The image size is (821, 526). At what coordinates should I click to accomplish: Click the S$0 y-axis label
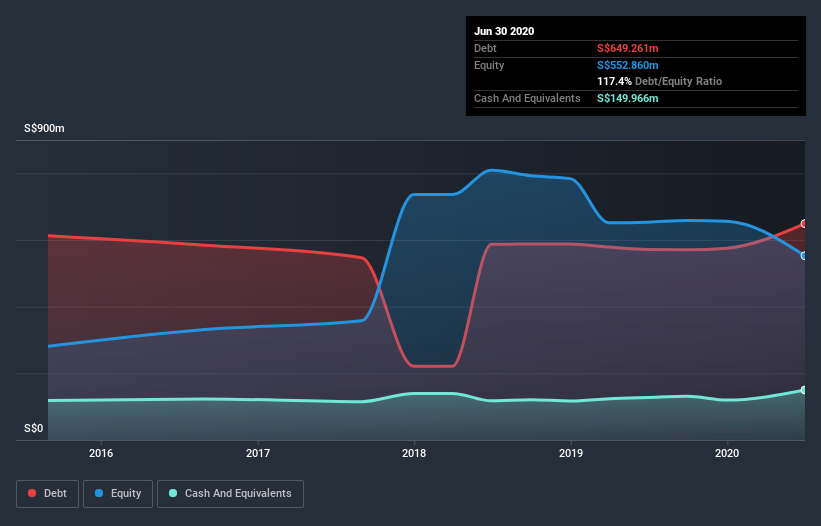tap(34, 428)
